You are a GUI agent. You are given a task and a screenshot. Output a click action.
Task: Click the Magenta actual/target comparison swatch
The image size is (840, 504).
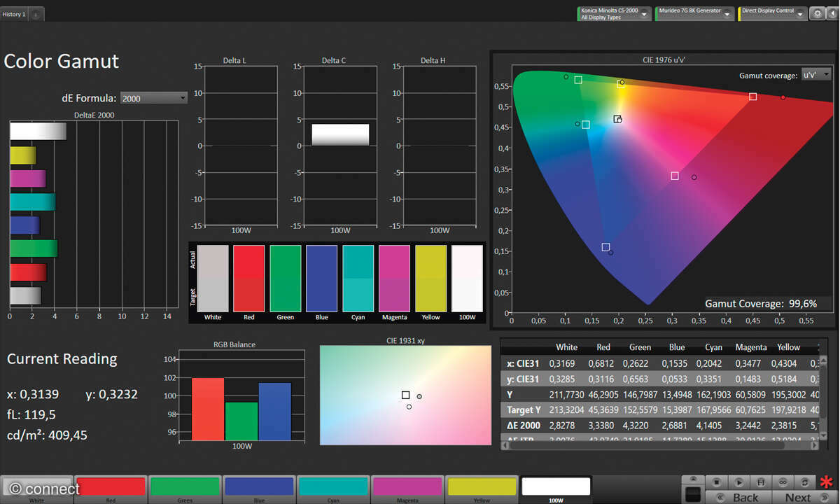[395, 278]
